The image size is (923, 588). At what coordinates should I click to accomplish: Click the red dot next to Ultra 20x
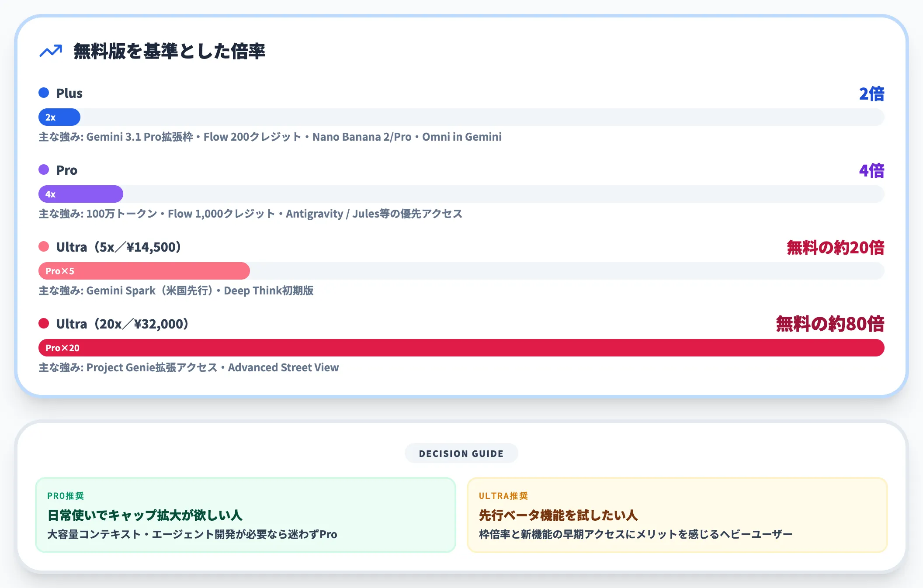click(x=44, y=323)
